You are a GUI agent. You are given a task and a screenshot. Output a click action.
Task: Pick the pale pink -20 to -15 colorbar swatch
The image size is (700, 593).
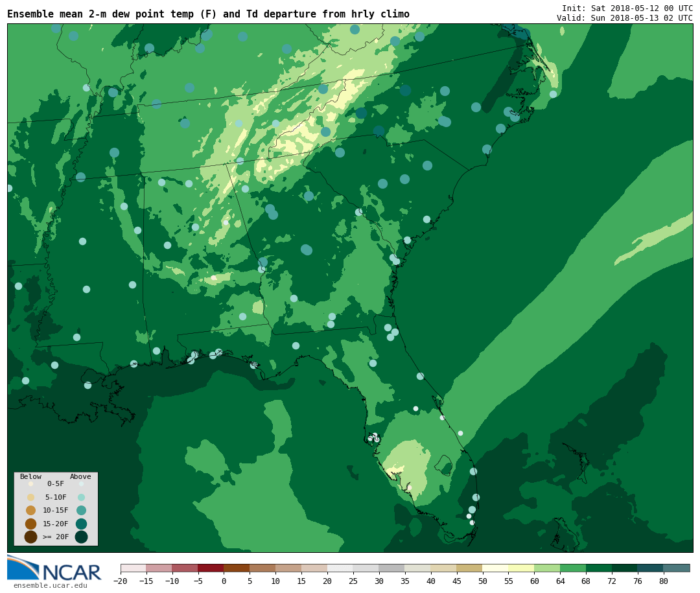click(134, 568)
